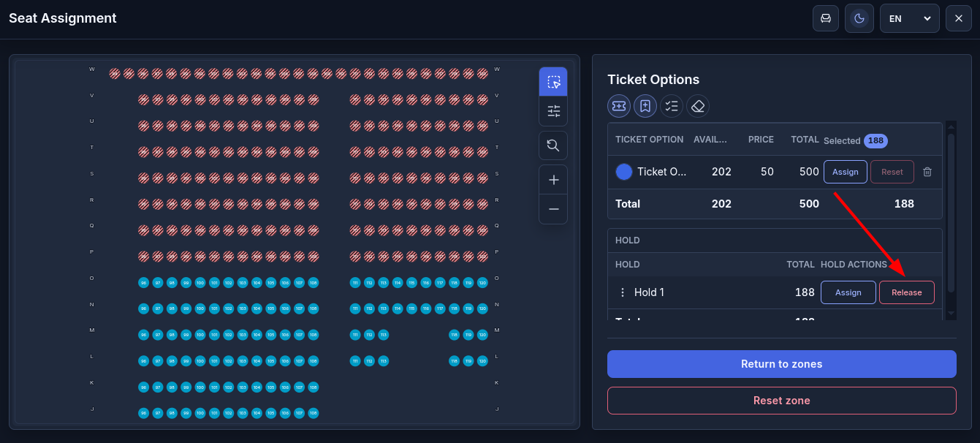Screen dimensions: 980x443
Task: Click the Return to zones button
Action: pos(782,364)
